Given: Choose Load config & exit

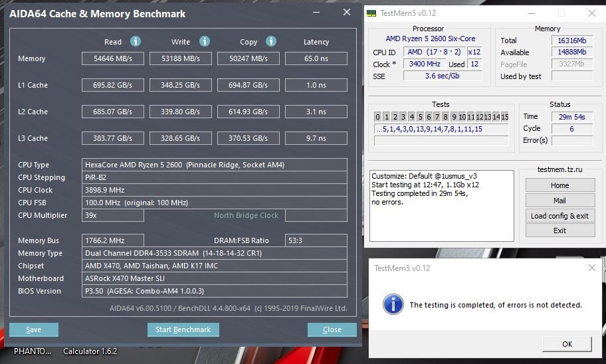Looking at the screenshot, I should click(x=559, y=215).
